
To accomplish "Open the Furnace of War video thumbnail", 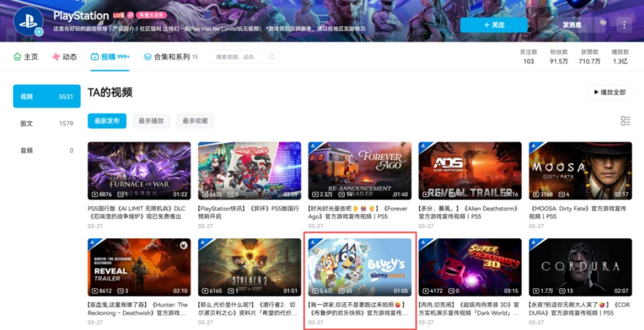I will 140,171.
